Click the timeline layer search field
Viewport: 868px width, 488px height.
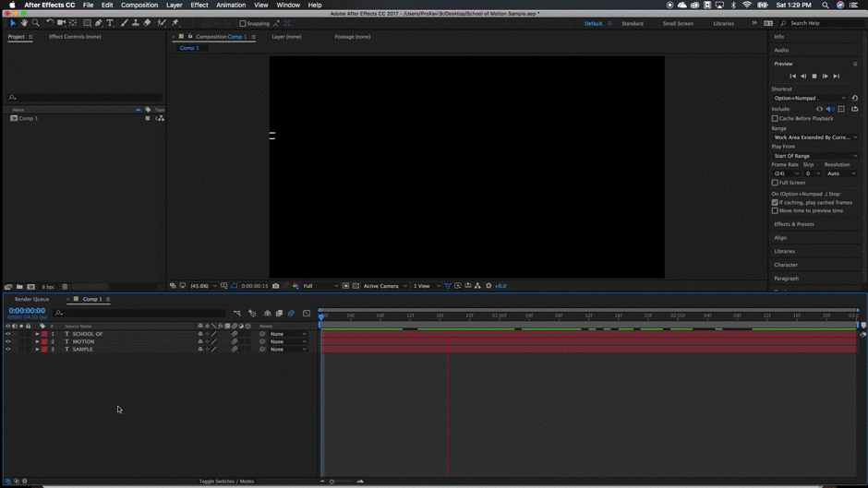[x=139, y=313]
